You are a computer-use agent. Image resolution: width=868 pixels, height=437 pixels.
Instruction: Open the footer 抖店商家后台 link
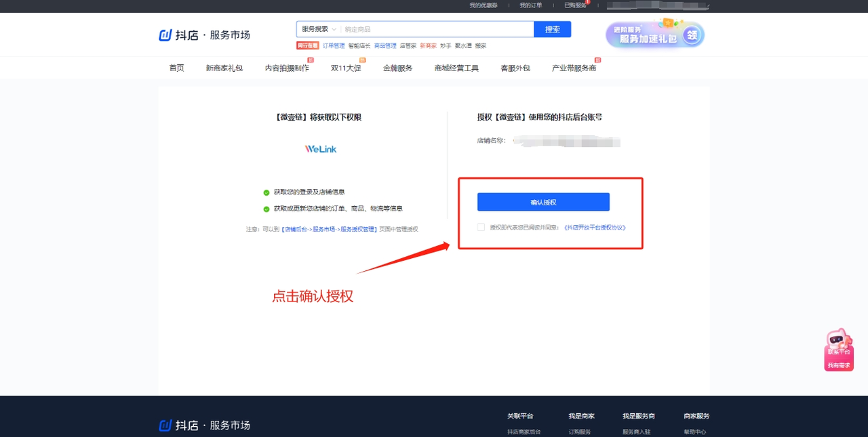[x=524, y=432]
